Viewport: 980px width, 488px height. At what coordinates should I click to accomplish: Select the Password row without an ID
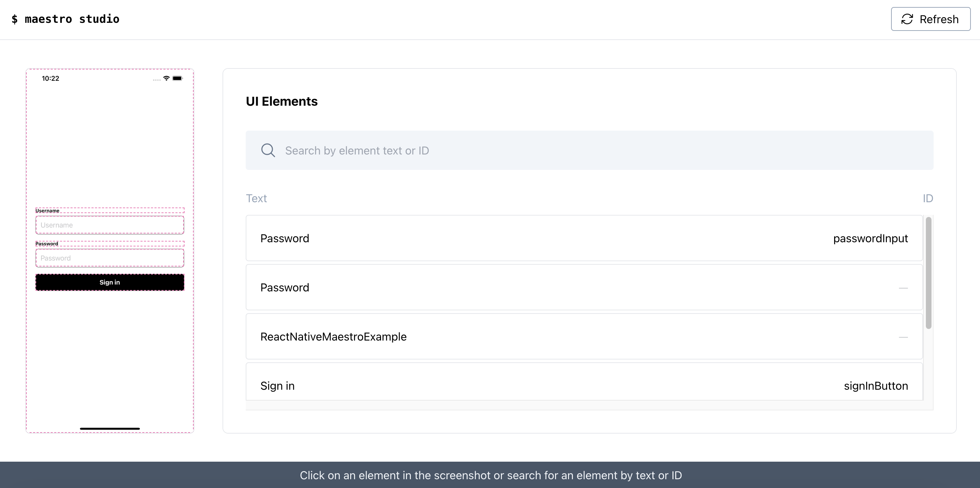click(584, 287)
